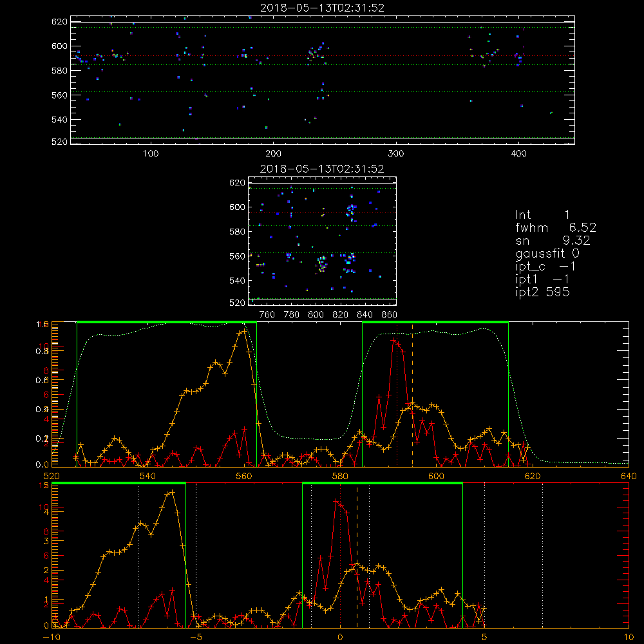
Task: Click x-axis label 200 of the wide top image
Action: (273, 154)
